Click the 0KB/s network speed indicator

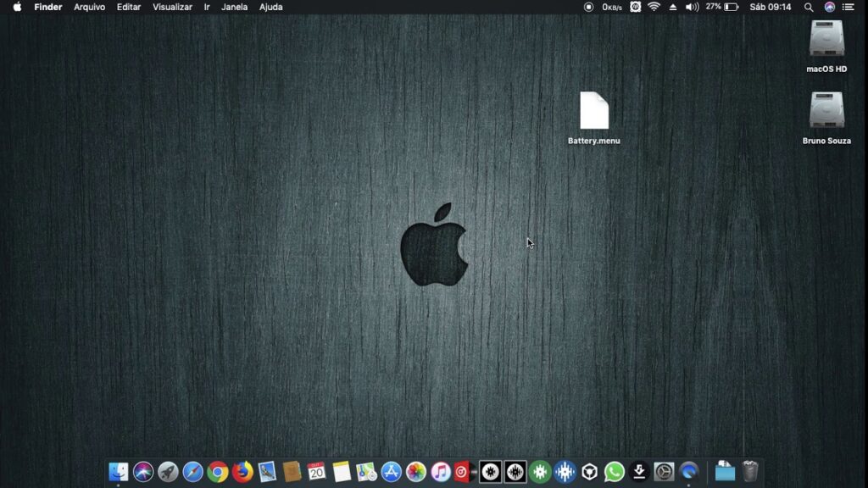(612, 7)
